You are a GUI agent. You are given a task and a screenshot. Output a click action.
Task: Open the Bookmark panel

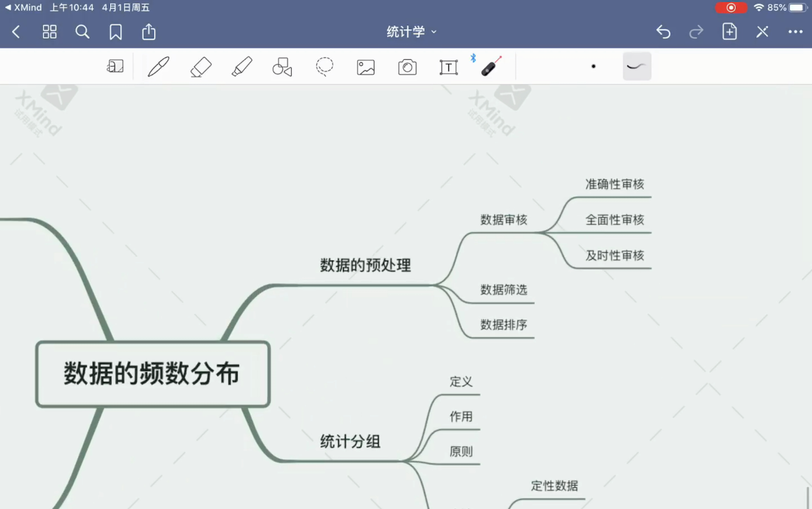coord(115,32)
